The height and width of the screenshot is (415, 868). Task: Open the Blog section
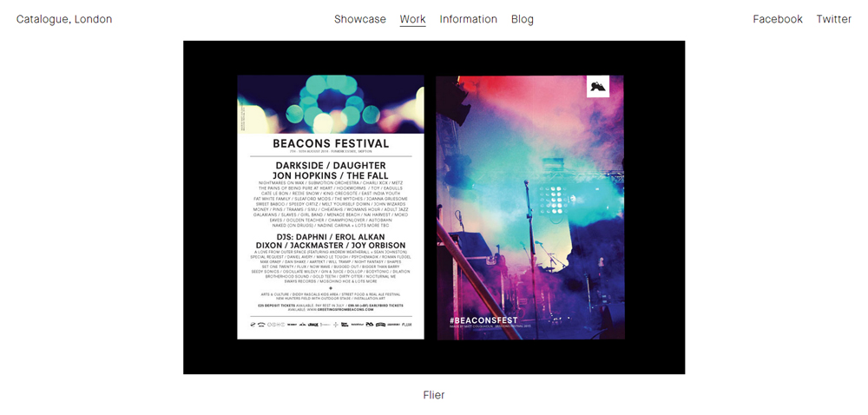pyautogui.click(x=522, y=19)
